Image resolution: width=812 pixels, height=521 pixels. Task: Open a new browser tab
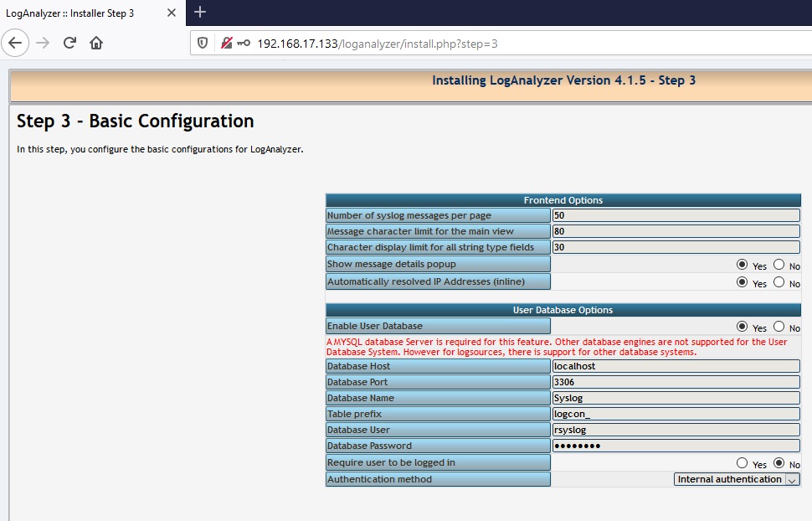coord(200,12)
